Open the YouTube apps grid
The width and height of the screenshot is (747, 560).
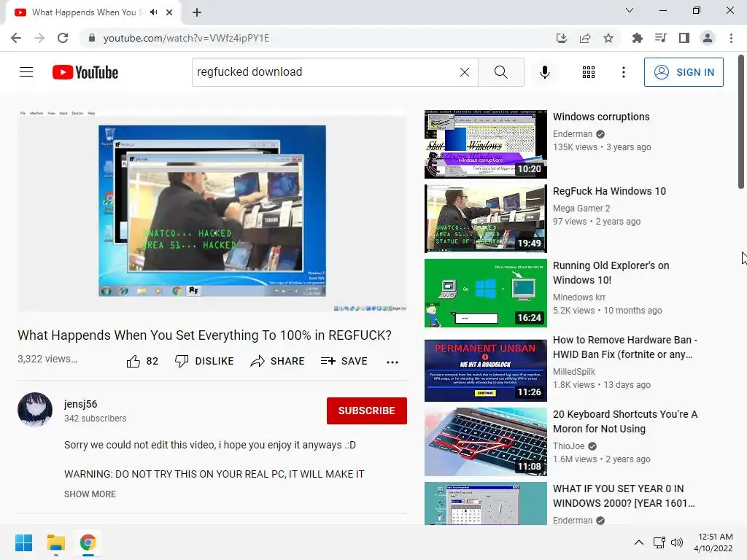589,72
